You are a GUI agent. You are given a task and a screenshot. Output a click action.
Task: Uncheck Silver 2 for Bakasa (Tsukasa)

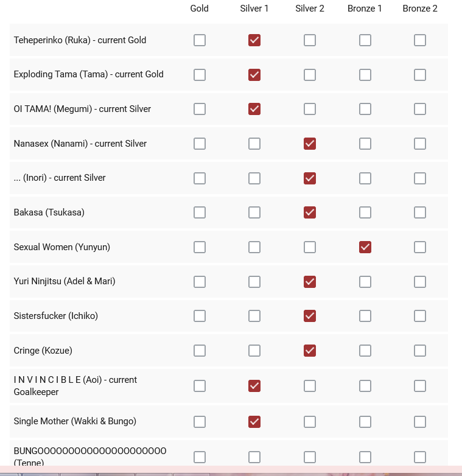click(x=310, y=212)
